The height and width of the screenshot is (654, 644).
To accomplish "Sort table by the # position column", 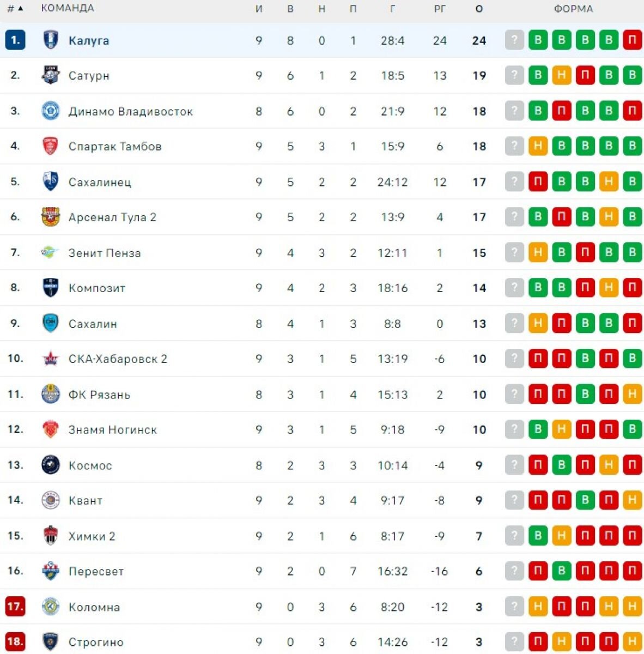I will [15, 9].
